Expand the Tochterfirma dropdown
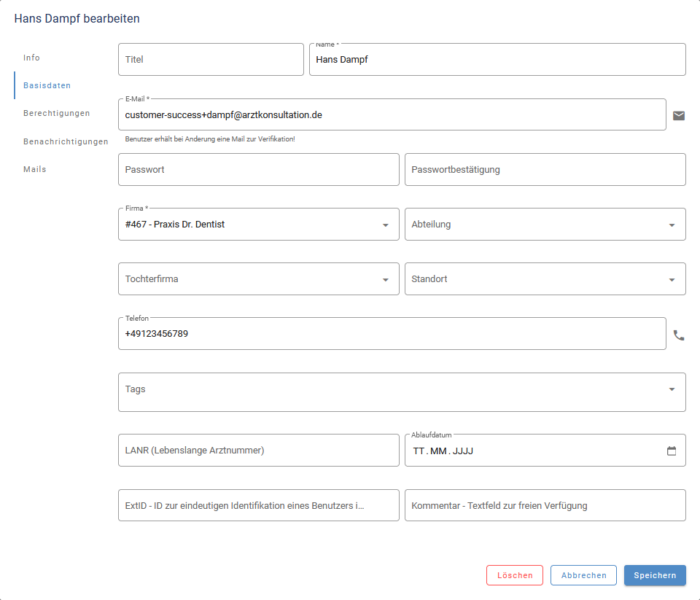This screenshot has height=600, width=700. tap(386, 280)
